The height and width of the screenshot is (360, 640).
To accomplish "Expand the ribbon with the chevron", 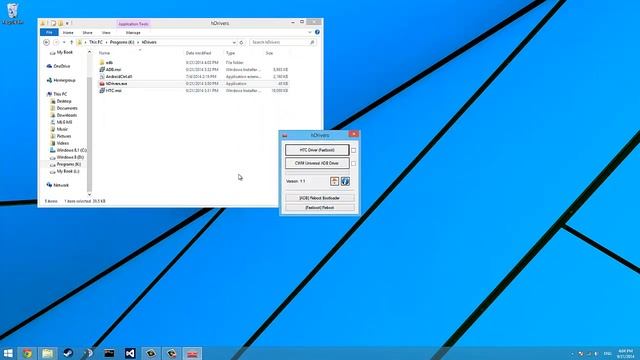I will [x=310, y=32].
